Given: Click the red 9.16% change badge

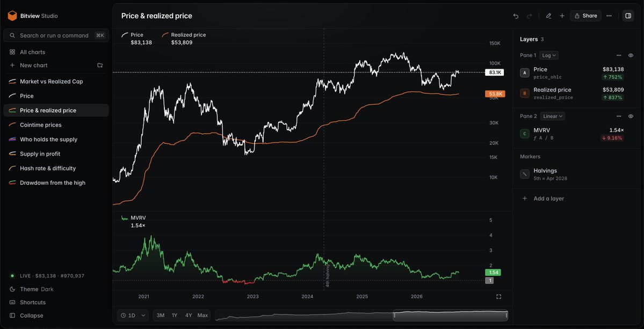Looking at the screenshot, I should pyautogui.click(x=612, y=138).
